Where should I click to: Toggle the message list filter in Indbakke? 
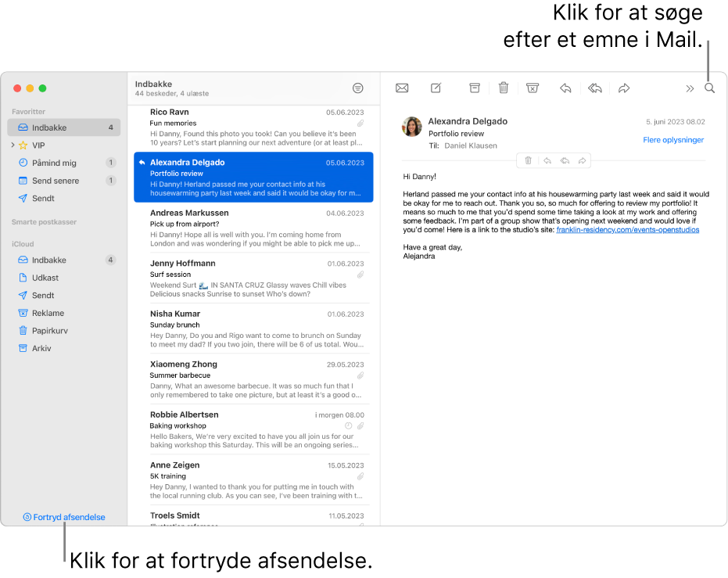coord(358,88)
